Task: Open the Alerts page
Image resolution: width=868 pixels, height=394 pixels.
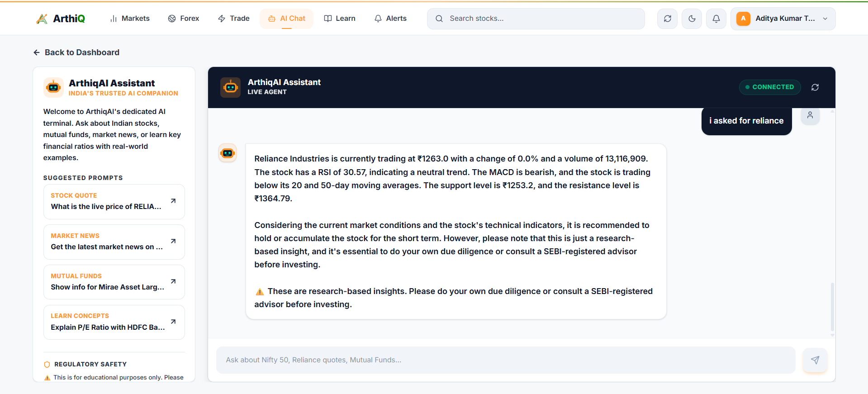Action: (390, 19)
